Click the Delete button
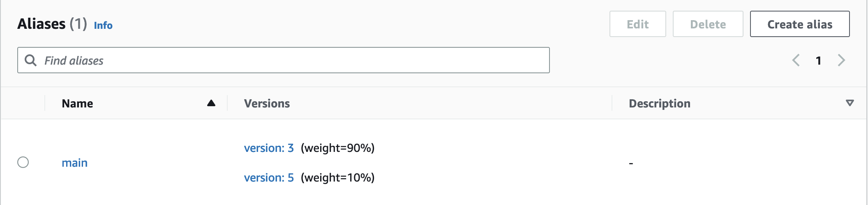The height and width of the screenshot is (205, 868). coord(708,24)
